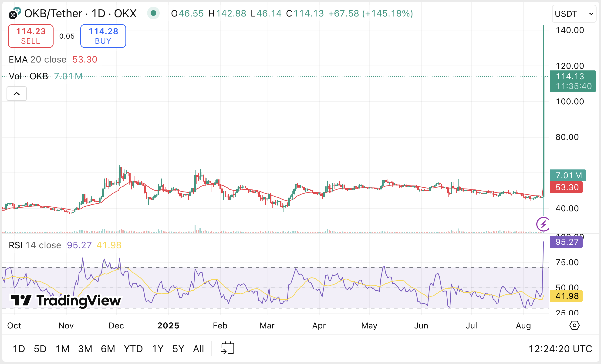Toggle the All time range view
The image size is (601, 364).
[198, 348]
